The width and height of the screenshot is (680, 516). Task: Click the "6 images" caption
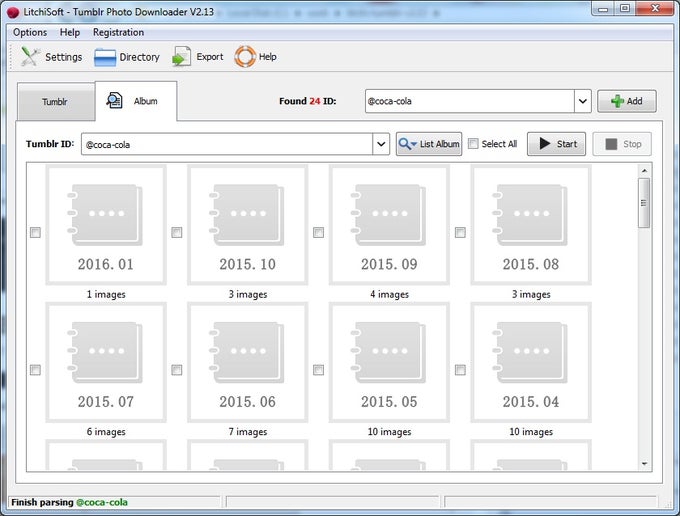click(x=106, y=432)
